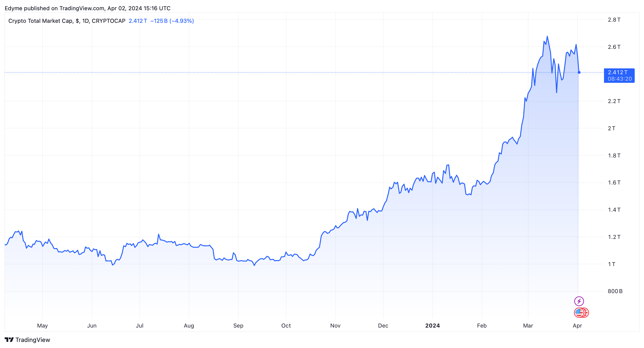Click the published-on TradingView.com header text
This screenshot has width=644, height=348.
[87, 8]
